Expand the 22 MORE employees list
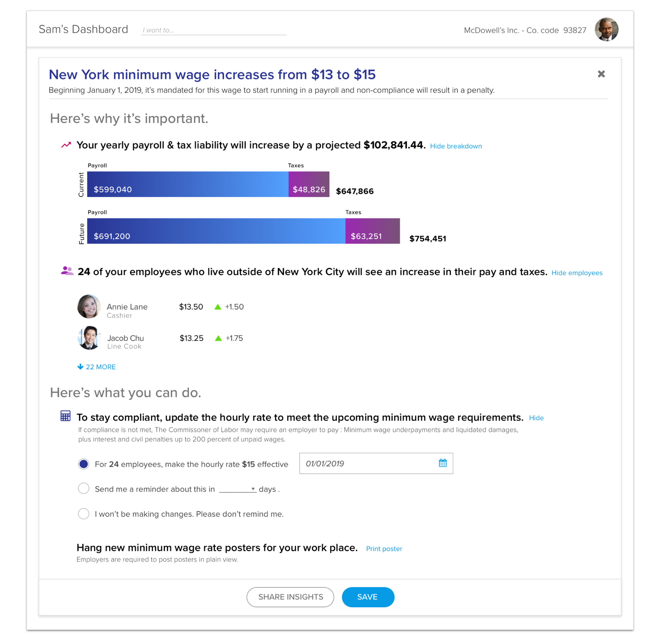 (97, 367)
